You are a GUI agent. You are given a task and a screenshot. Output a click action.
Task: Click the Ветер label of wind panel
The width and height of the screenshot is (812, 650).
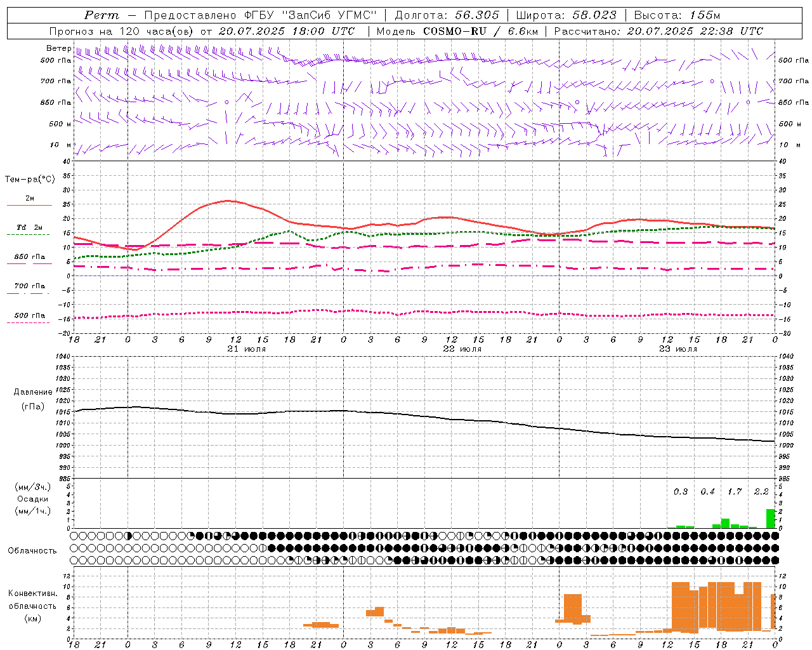pos(58,48)
